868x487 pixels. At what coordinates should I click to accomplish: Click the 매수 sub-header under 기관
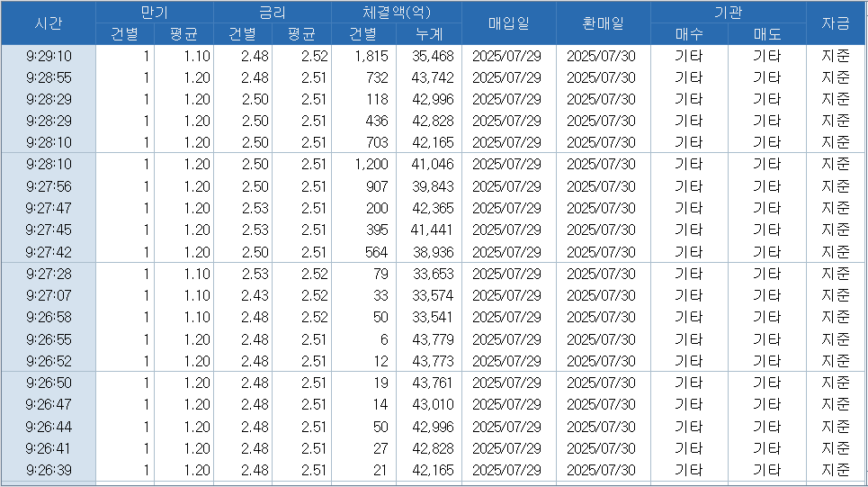(689, 34)
